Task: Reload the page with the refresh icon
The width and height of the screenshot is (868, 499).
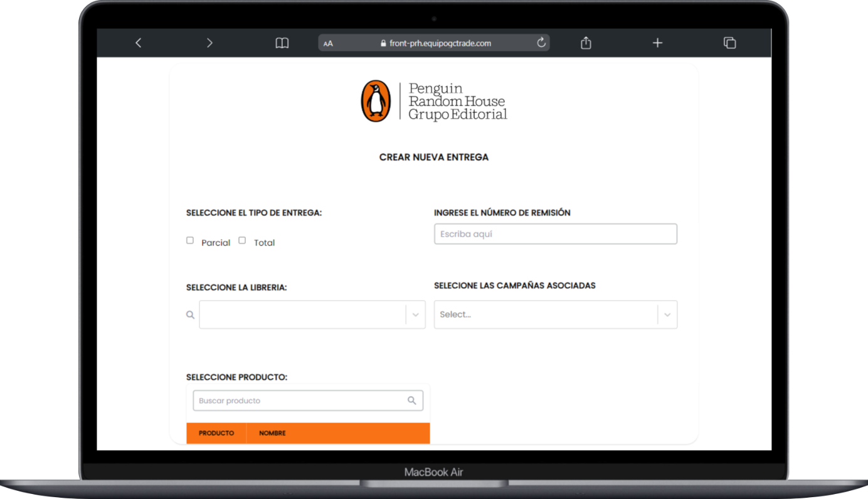Action: [541, 42]
